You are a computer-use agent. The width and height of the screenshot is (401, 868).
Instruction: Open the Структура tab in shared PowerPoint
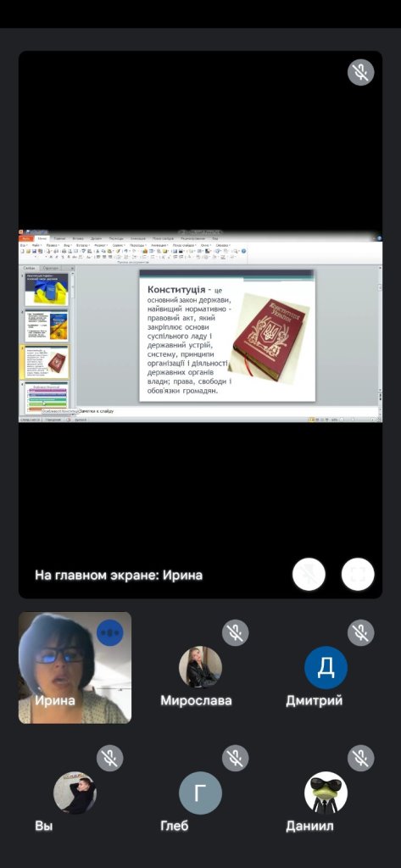pyautogui.click(x=50, y=268)
